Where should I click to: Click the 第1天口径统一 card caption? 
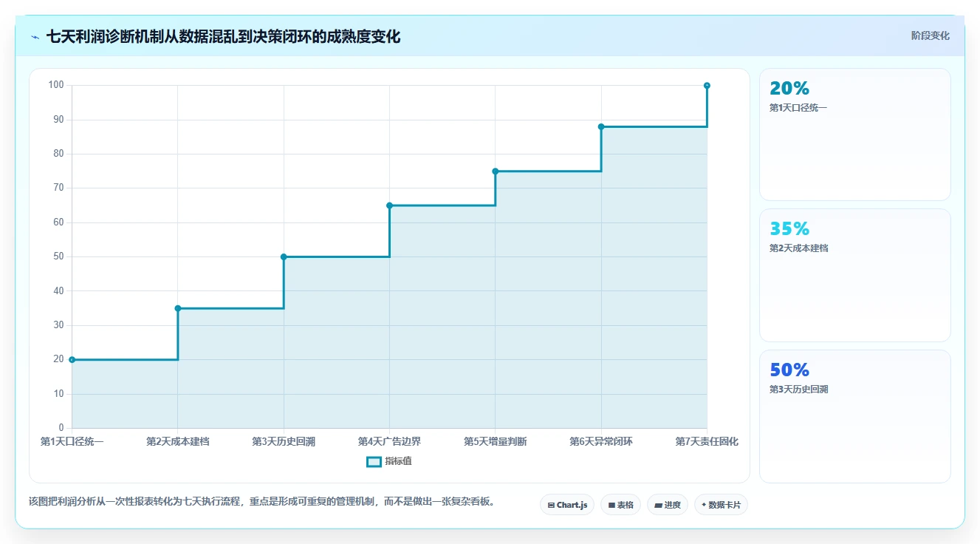coord(798,108)
